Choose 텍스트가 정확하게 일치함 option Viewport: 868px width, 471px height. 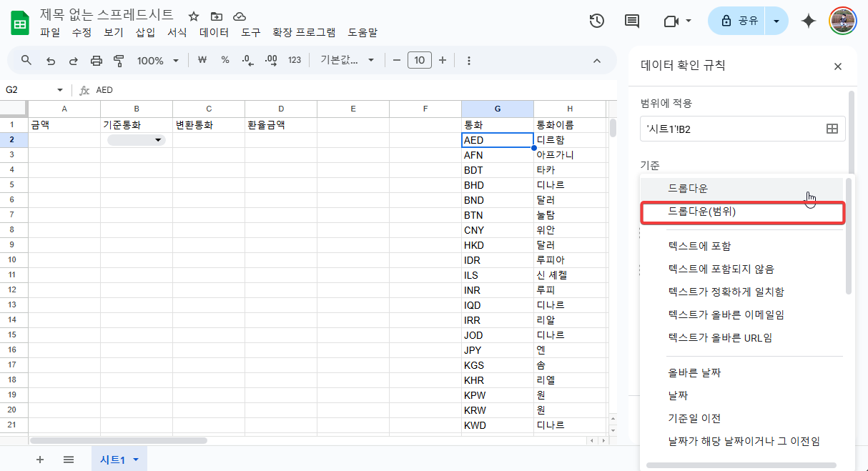click(x=742, y=292)
